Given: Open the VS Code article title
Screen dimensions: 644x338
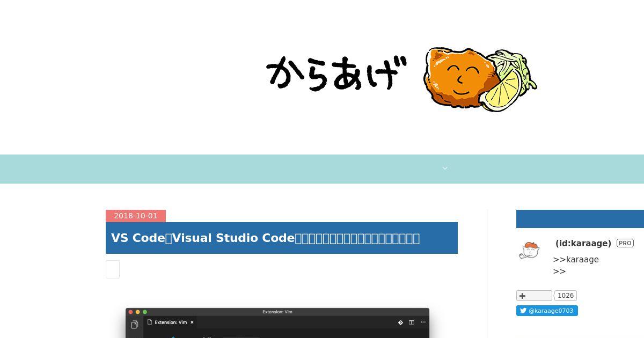Looking at the screenshot, I should (265, 238).
